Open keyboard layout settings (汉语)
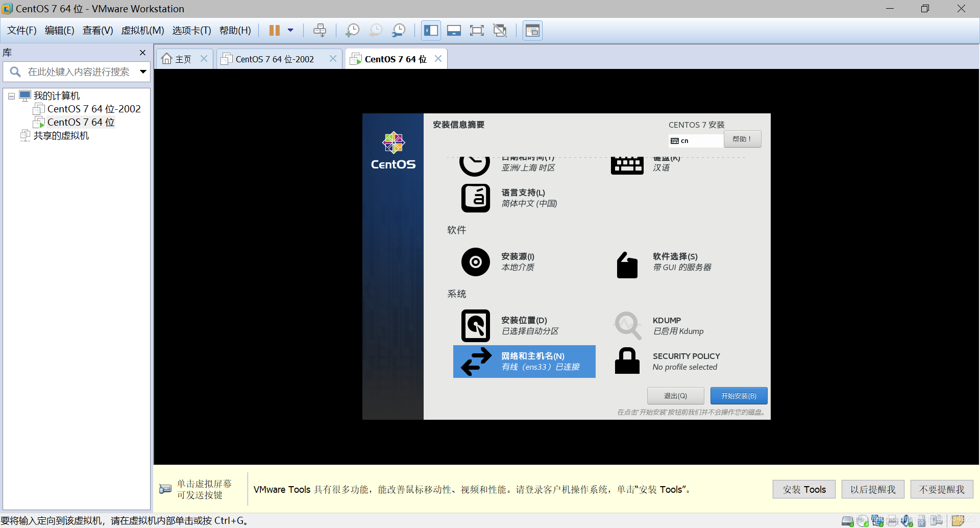This screenshot has height=528, width=980. pos(627,165)
